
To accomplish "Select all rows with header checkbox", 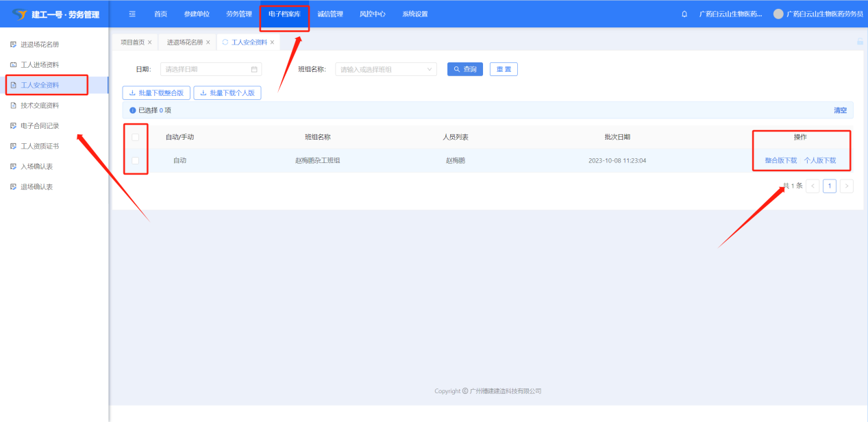I will click(x=135, y=137).
